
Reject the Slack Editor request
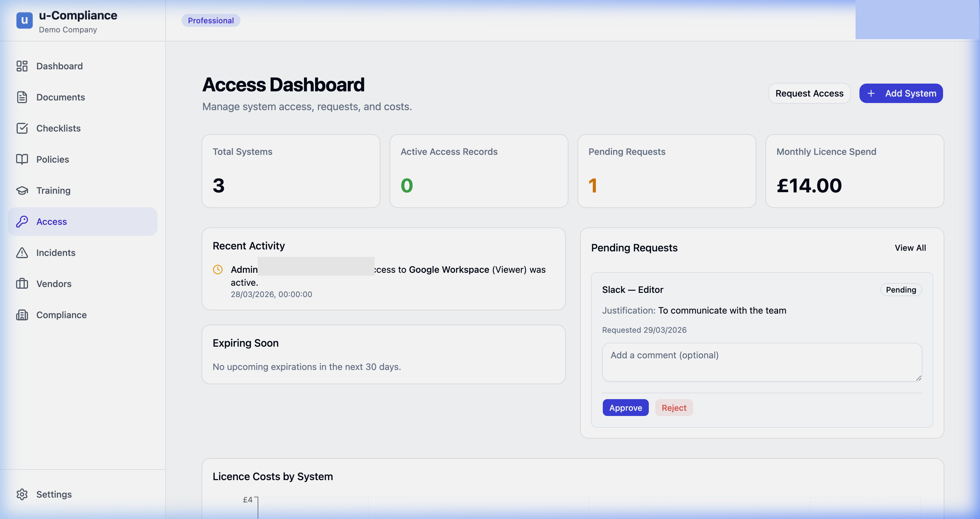click(674, 408)
